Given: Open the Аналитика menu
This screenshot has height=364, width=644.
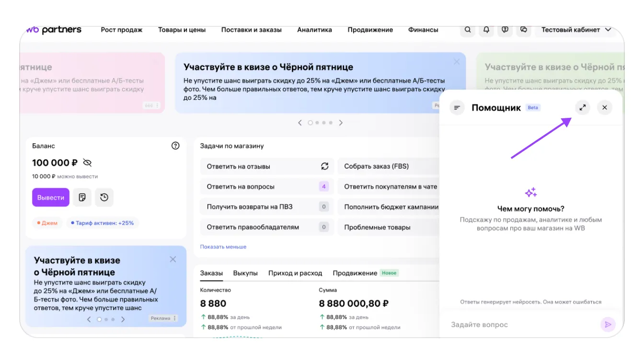Looking at the screenshot, I should (x=314, y=30).
